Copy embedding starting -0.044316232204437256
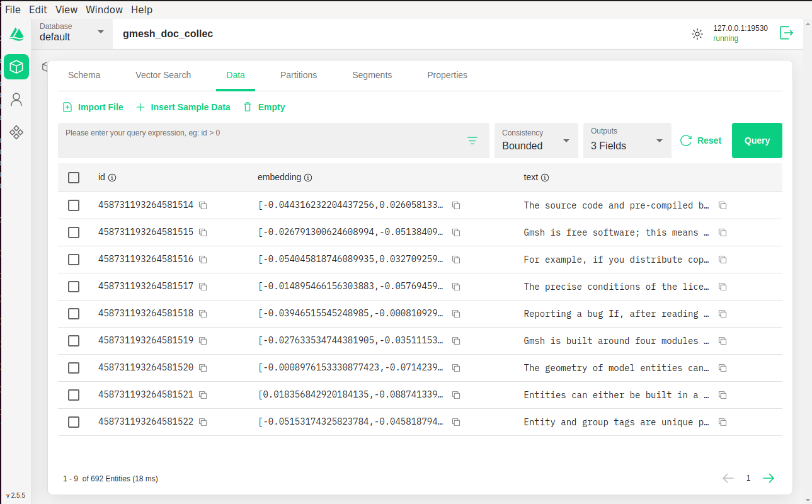The width and height of the screenshot is (812, 504). coord(456,205)
